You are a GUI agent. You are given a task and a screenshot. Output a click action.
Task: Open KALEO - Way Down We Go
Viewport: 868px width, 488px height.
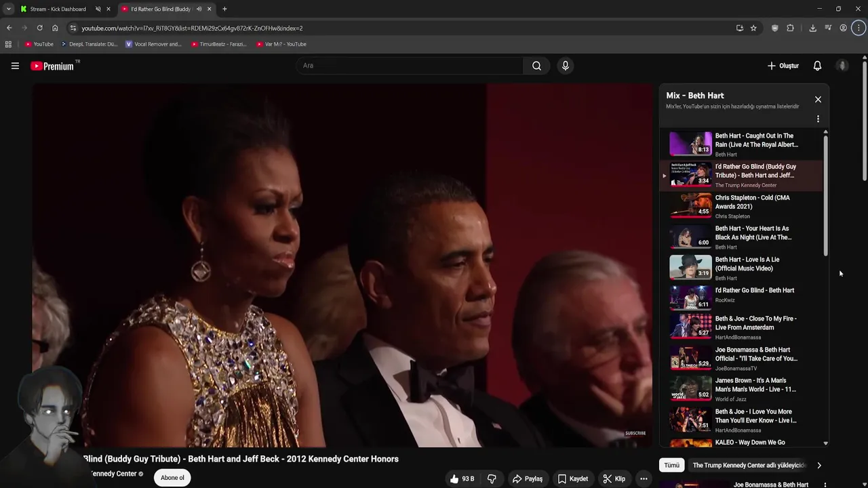click(x=742, y=443)
